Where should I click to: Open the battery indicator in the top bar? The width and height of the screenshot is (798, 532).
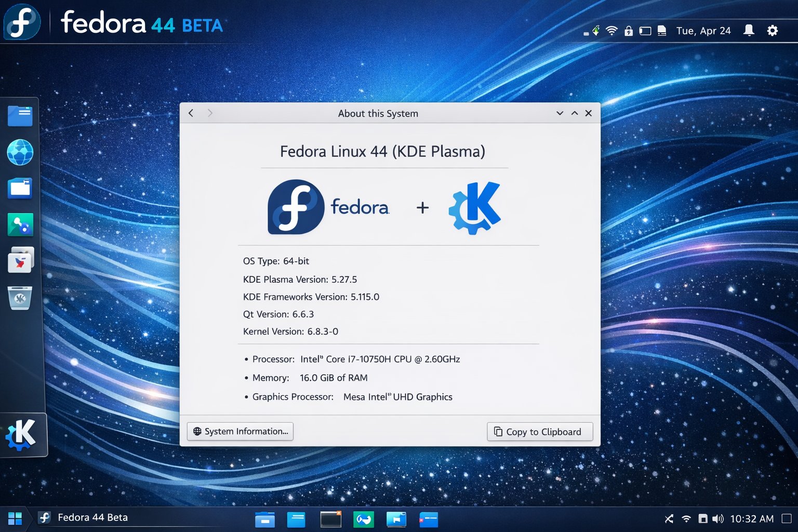coord(645,31)
